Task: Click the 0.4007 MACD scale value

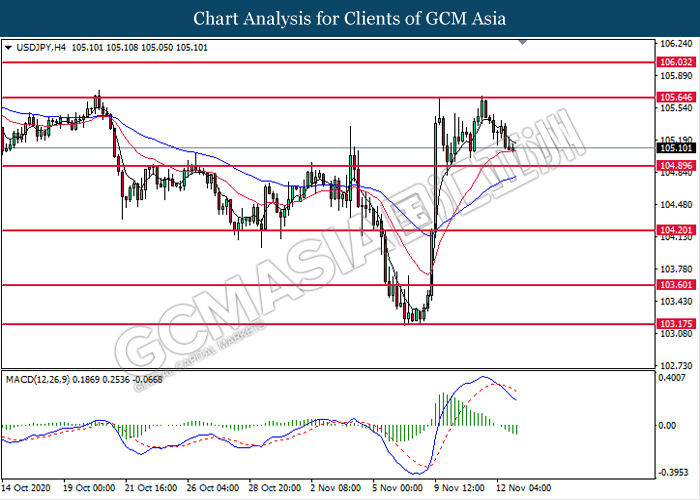Action: click(672, 378)
